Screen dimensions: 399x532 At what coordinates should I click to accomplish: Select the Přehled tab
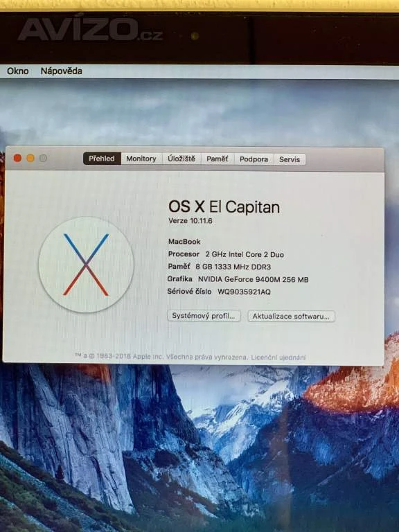click(x=102, y=159)
